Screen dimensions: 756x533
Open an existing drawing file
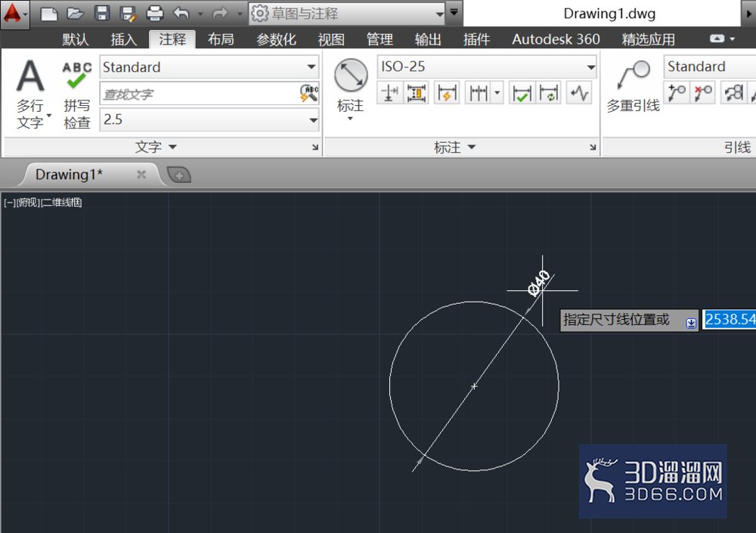coord(75,14)
